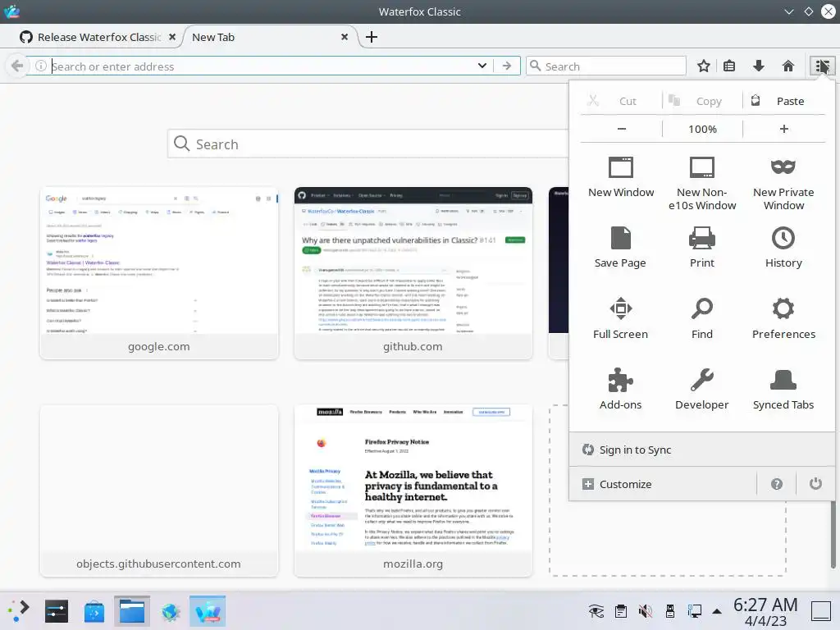840x630 pixels.
Task: Launch the globe web browser in taskbar
Action: 170,611
